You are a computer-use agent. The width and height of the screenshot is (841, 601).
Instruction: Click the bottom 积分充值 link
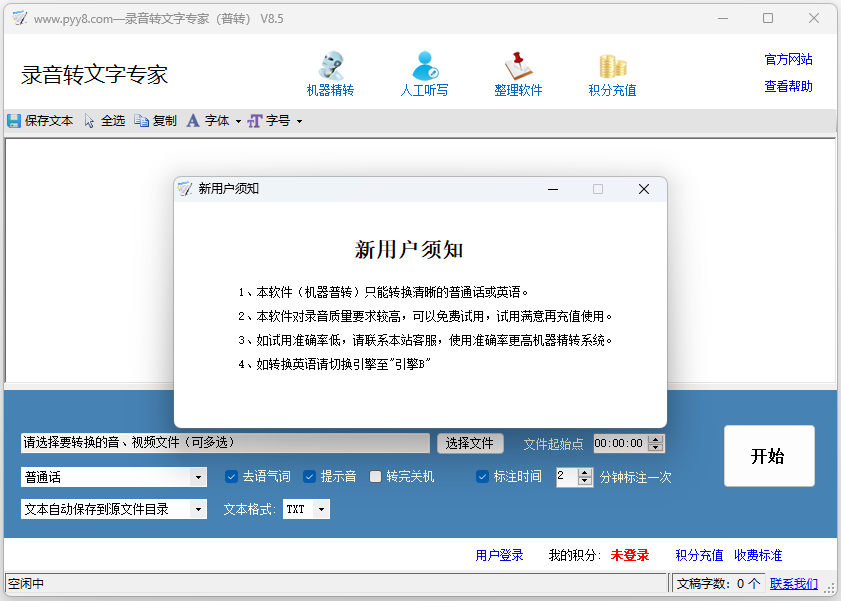click(699, 555)
